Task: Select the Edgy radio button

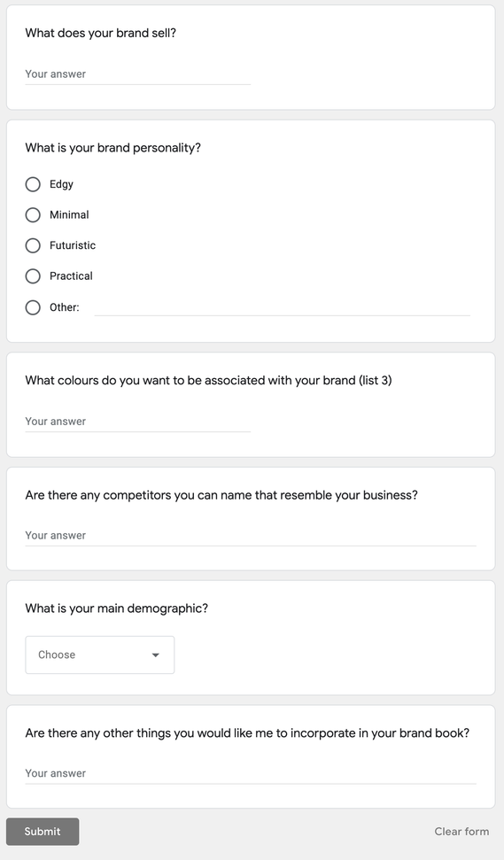Action: point(33,184)
